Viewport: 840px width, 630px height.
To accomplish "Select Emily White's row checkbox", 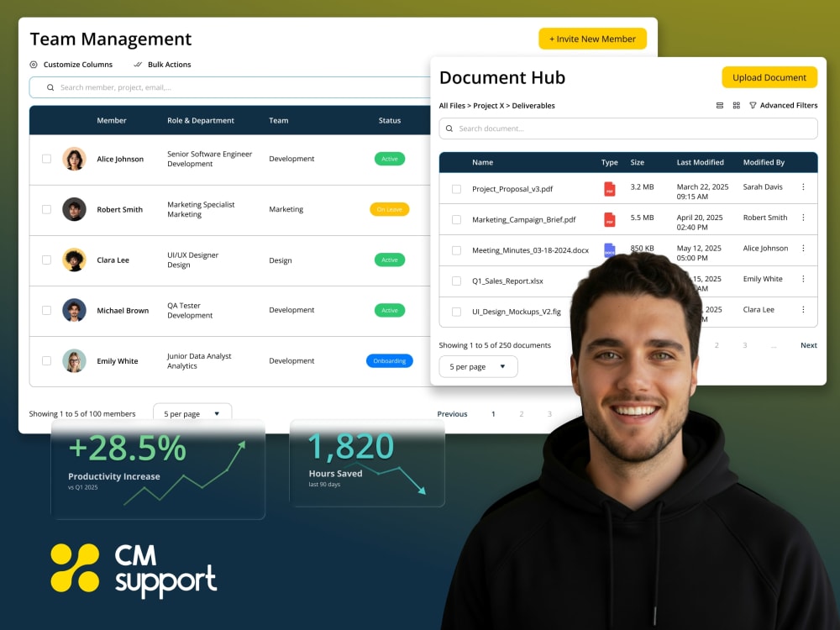I will [x=46, y=360].
